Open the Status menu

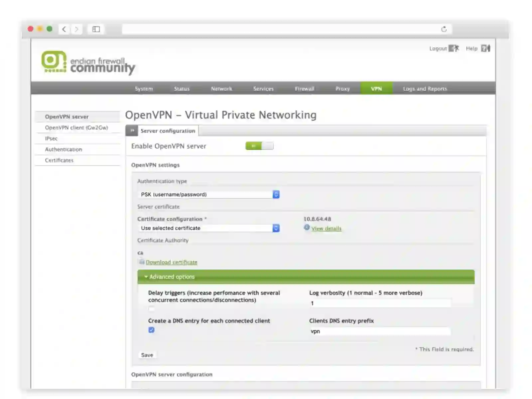pos(182,89)
